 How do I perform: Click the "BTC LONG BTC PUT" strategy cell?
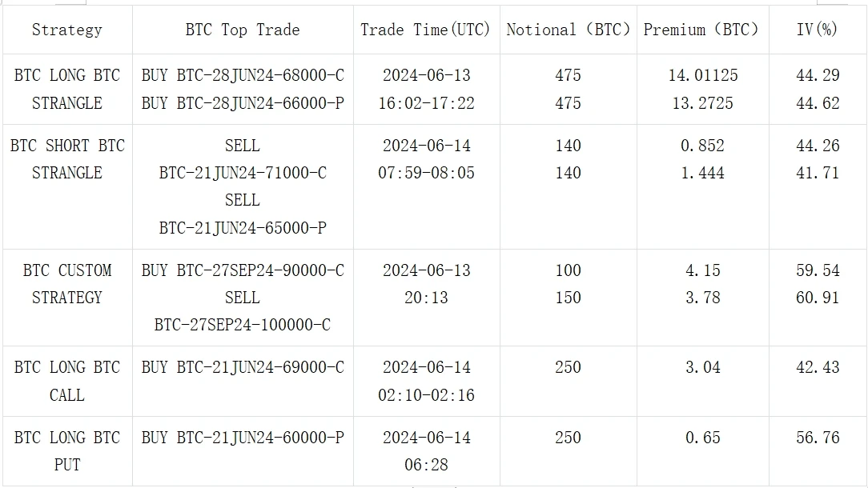click(67, 450)
